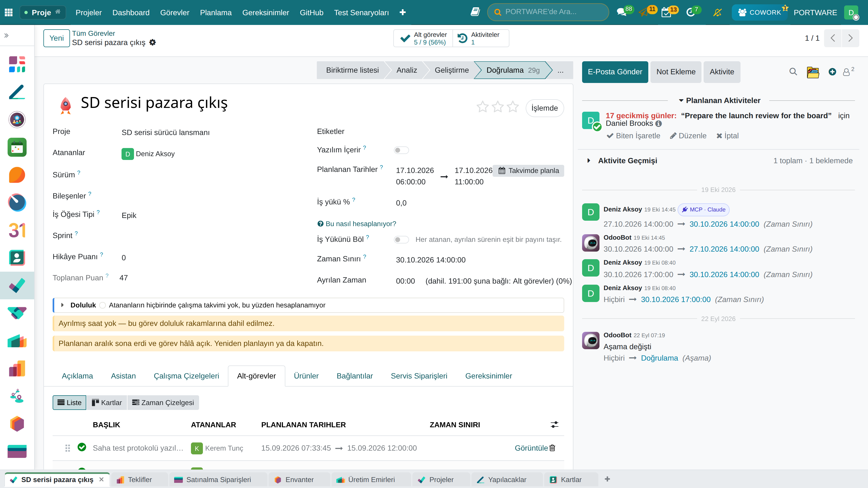Open the main apps grid menu
This screenshot has height=488, width=868.
(x=9, y=12)
